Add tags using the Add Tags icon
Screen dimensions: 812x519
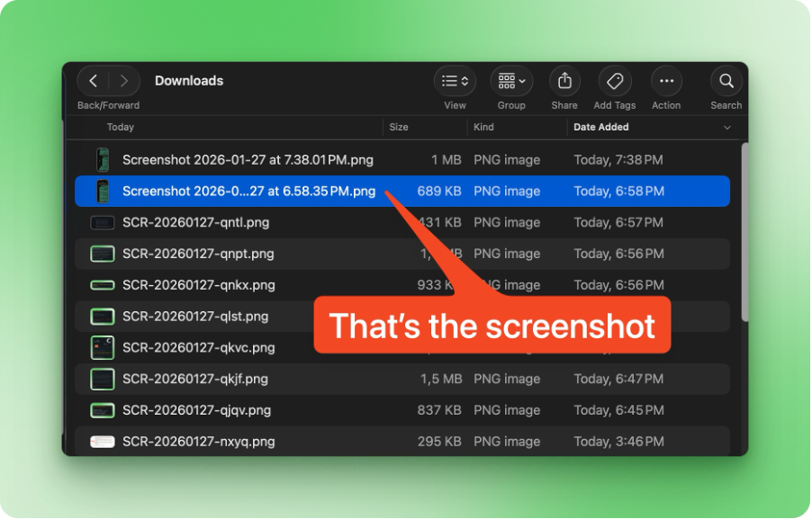tap(614, 80)
